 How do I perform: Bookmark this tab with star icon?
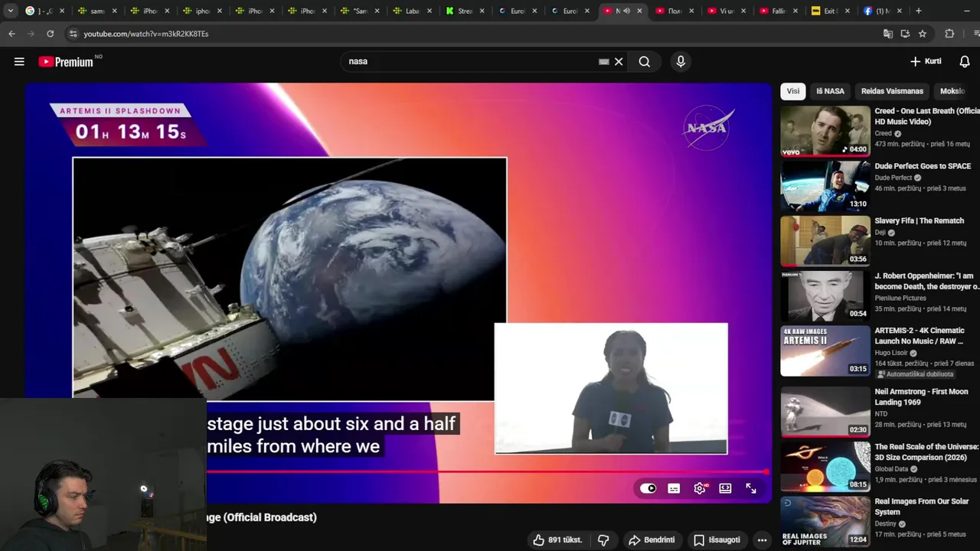[923, 34]
